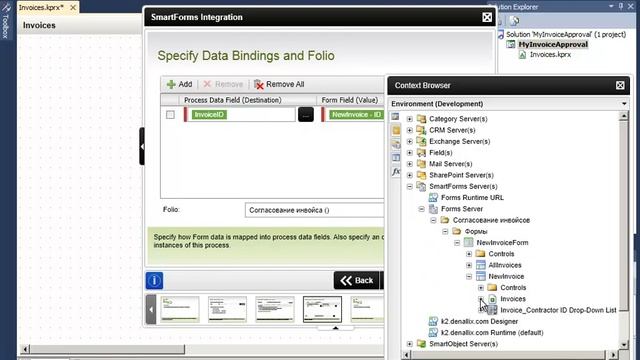This screenshot has height=360, width=640.
Task: Select Invoices SmartObject item
Action: click(x=513, y=299)
